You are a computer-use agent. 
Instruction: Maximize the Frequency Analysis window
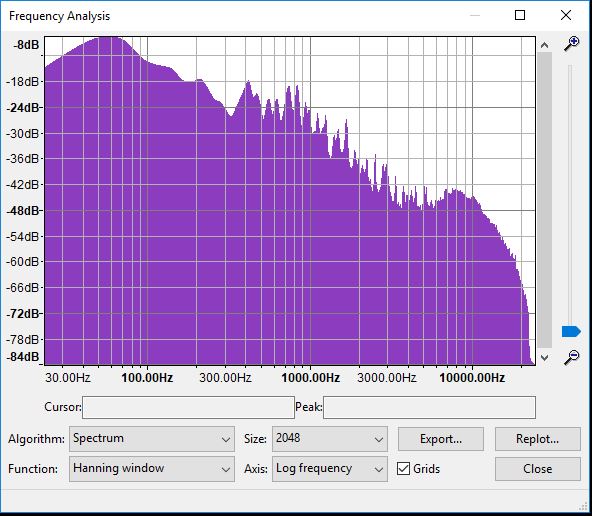click(520, 15)
